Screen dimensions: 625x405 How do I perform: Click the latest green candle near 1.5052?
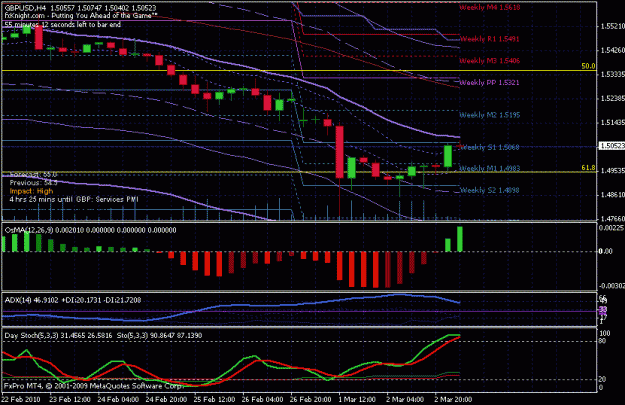coord(448,156)
